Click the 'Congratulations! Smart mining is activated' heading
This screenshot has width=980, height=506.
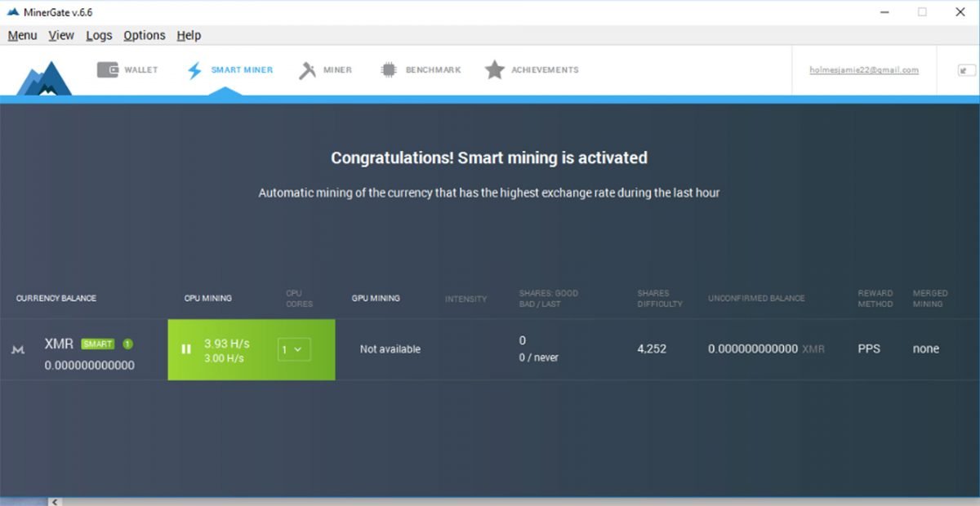(x=489, y=158)
